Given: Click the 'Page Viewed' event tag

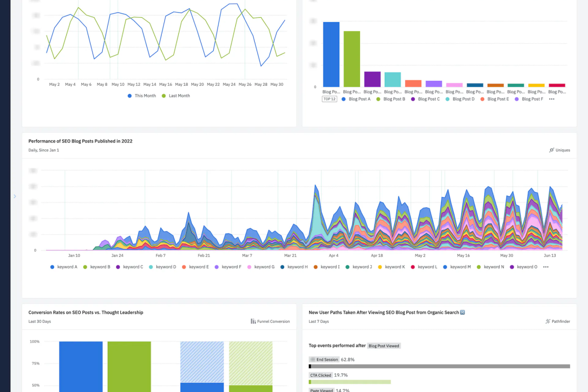Looking at the screenshot, I should tap(321, 391).
